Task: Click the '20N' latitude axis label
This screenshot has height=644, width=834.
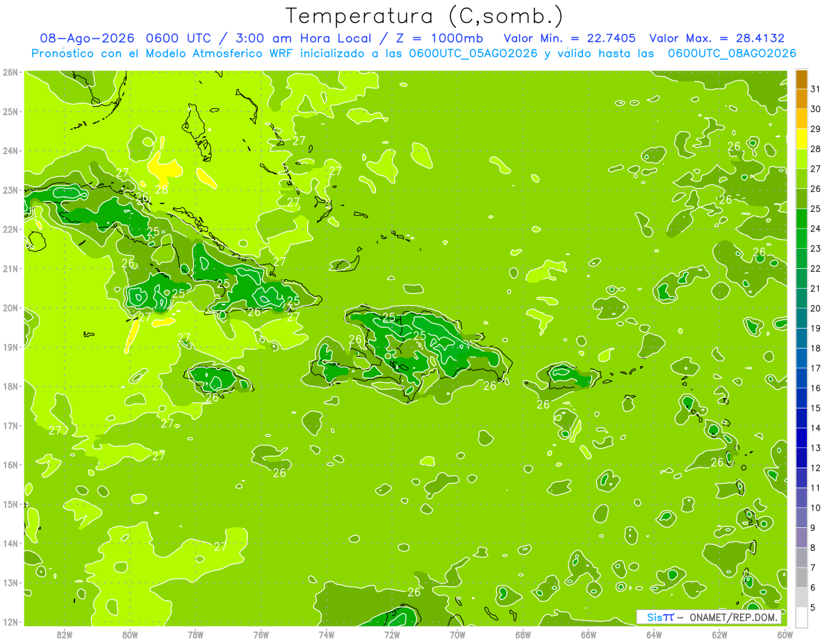Action: pos(10,308)
